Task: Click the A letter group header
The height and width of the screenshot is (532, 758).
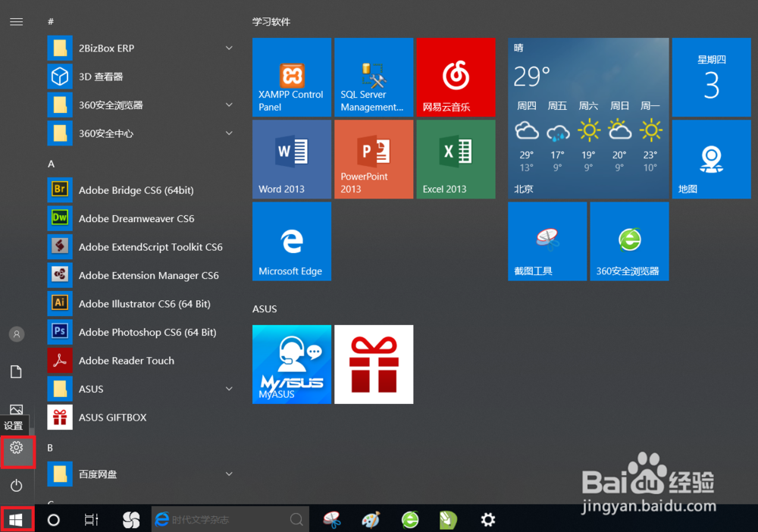Action: point(51,164)
